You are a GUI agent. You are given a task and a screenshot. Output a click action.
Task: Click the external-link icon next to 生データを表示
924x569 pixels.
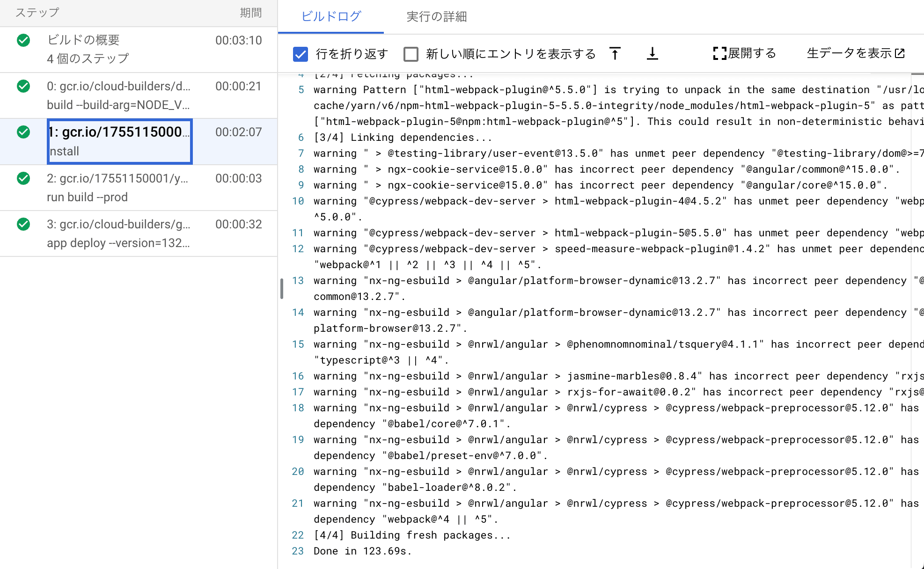(x=901, y=53)
